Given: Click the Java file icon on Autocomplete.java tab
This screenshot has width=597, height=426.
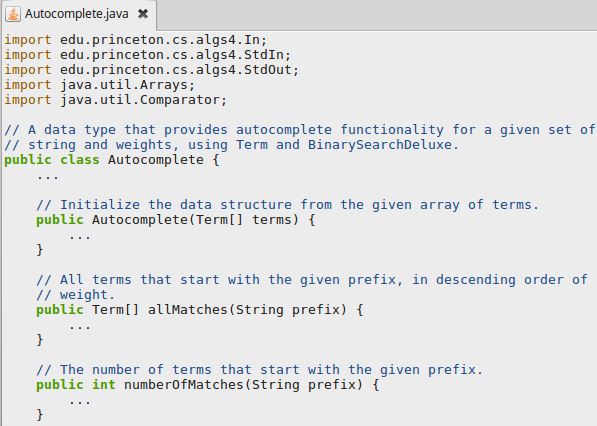Looking at the screenshot, I should coord(13,14).
